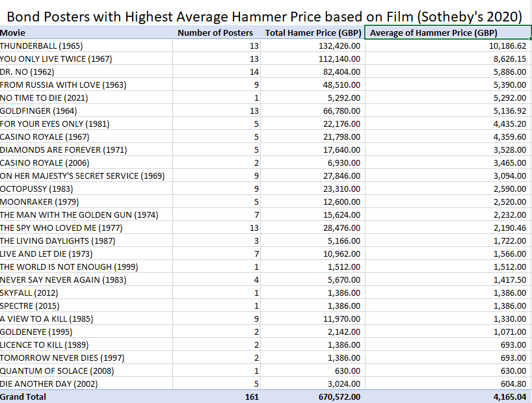Select 'NO TIME TO DIE (2021)' cell

[44, 97]
